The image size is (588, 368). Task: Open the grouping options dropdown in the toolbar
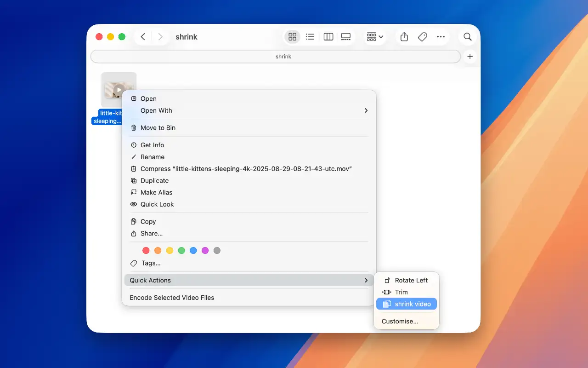[x=374, y=36]
